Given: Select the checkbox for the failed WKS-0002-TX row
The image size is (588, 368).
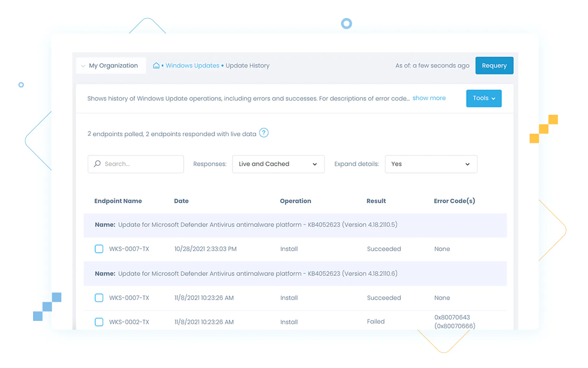Looking at the screenshot, I should [99, 322].
